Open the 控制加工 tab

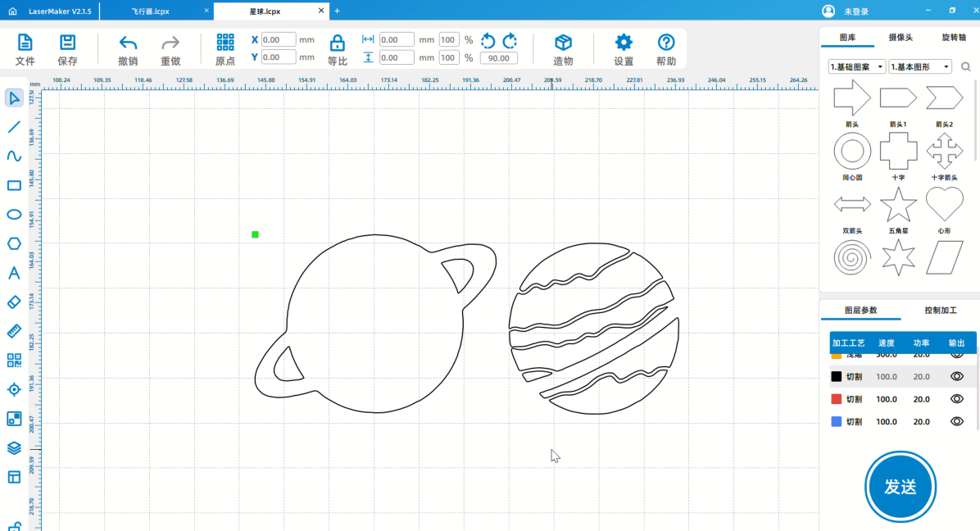pyautogui.click(x=940, y=311)
